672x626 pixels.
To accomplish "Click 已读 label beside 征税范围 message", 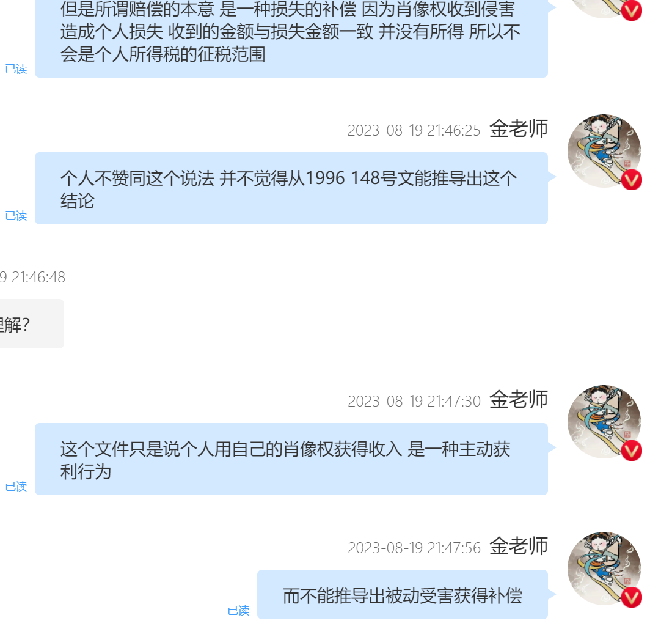I will coord(16,68).
